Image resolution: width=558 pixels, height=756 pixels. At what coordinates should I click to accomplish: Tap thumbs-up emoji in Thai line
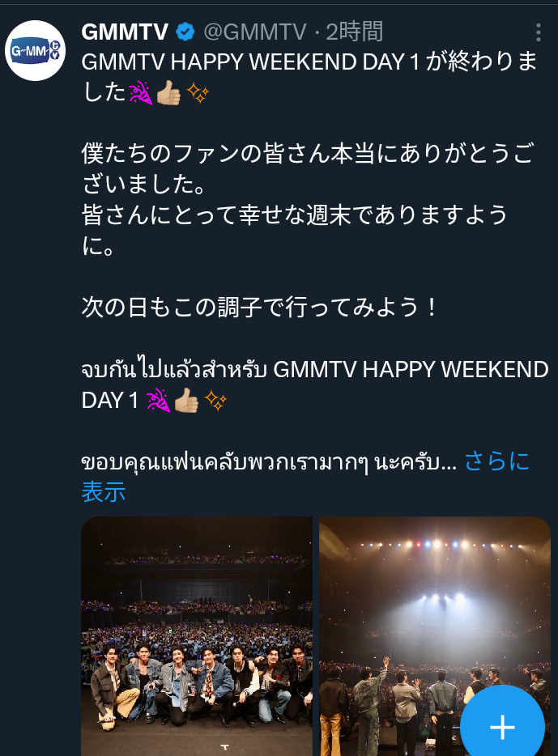pyautogui.click(x=186, y=400)
